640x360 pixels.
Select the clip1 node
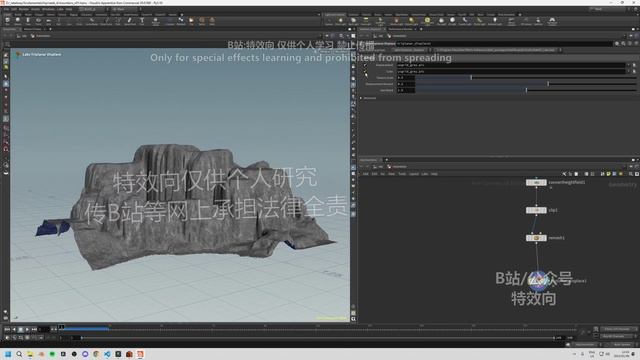tap(536, 210)
